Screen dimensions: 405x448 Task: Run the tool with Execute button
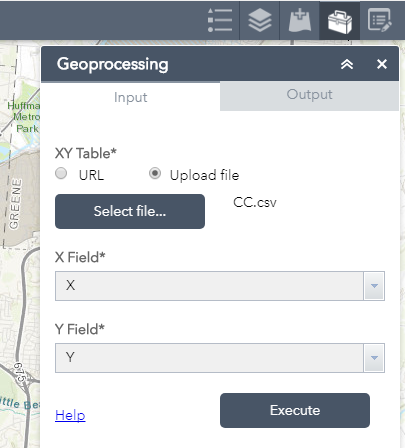click(x=295, y=410)
